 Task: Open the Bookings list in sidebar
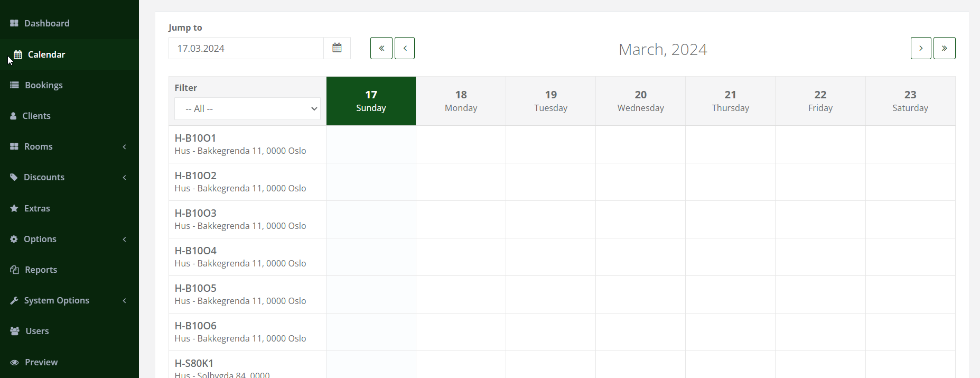pos(43,85)
